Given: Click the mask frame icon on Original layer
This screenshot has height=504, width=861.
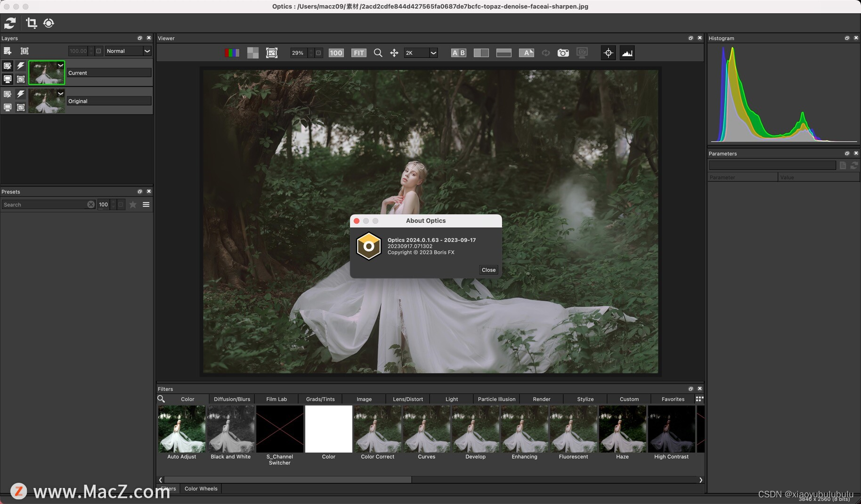Looking at the screenshot, I should [x=21, y=107].
